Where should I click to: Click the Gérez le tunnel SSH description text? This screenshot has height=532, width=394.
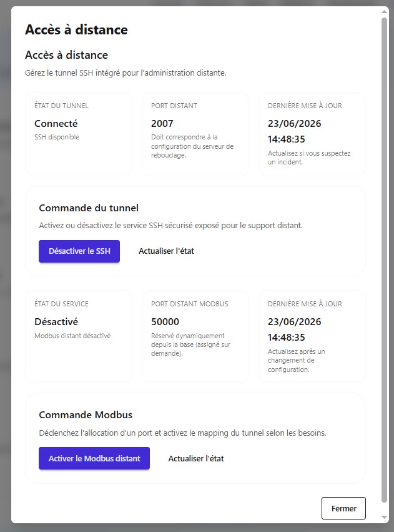tap(126, 73)
